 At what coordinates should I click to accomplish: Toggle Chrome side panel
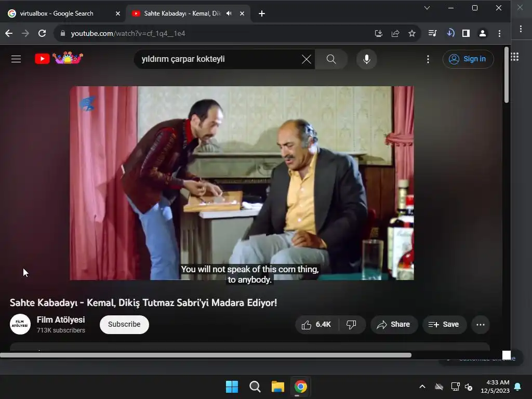click(x=466, y=33)
